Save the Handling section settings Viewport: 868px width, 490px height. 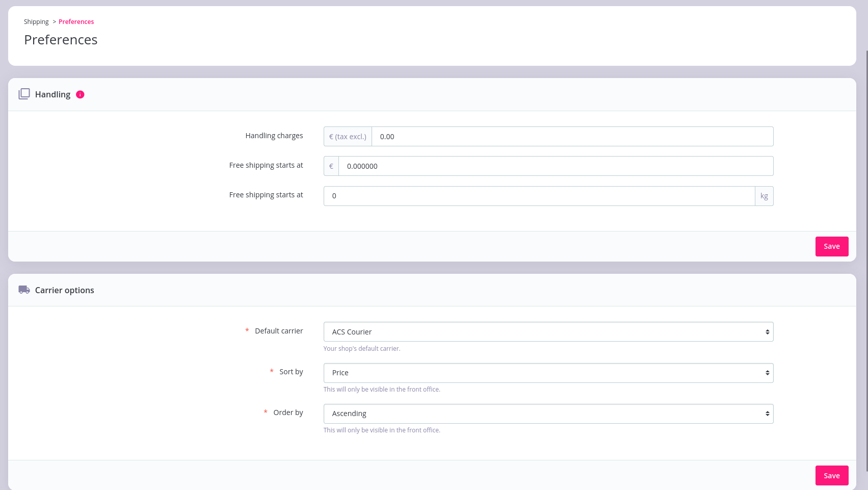coord(832,246)
